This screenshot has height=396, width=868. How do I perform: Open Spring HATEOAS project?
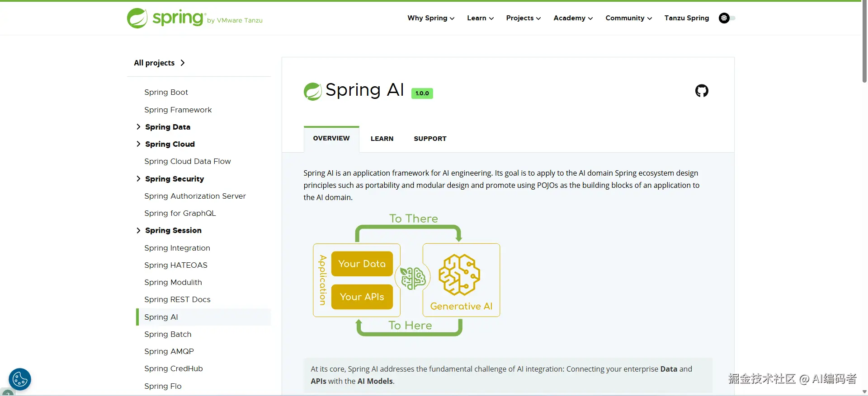click(175, 265)
